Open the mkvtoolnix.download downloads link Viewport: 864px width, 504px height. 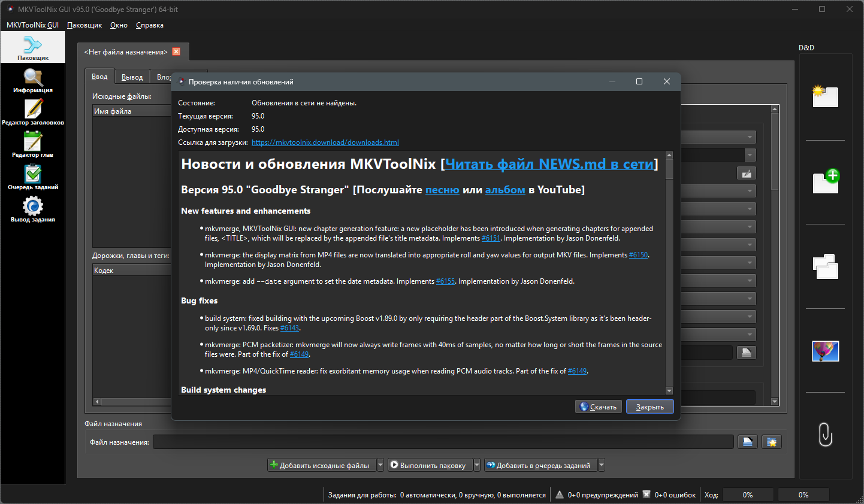325,142
